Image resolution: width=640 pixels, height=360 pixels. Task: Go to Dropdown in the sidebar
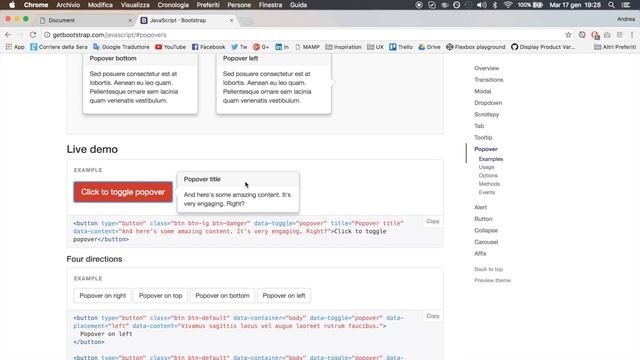click(x=488, y=103)
